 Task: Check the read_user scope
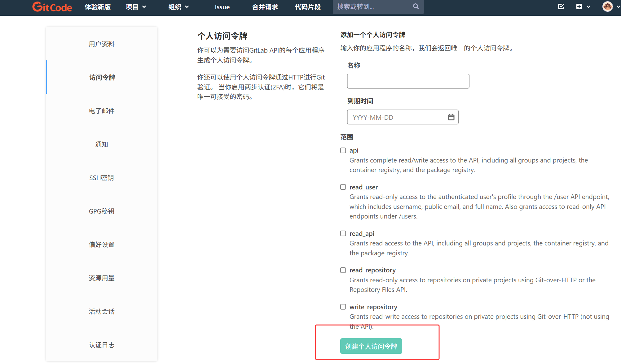pos(343,187)
